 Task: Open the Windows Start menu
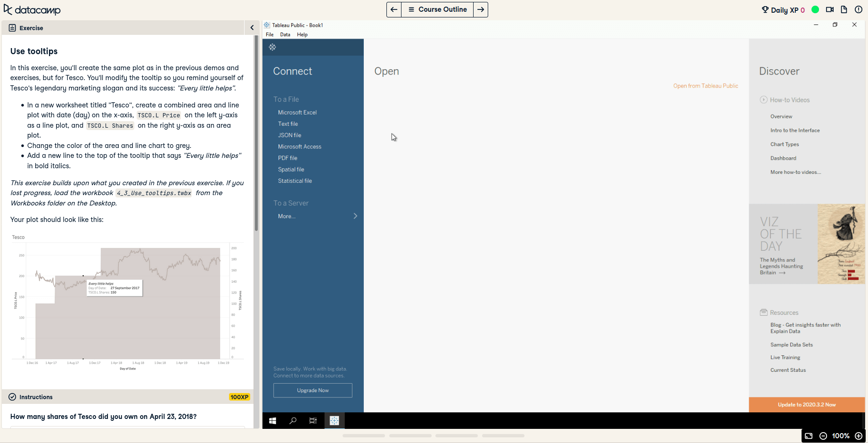click(x=272, y=420)
